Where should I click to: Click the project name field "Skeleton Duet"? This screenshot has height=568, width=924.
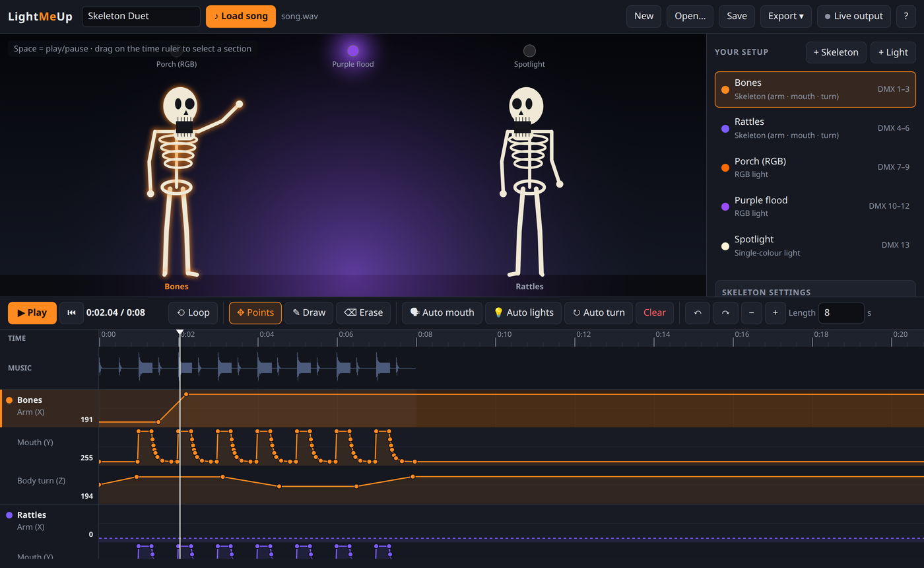click(141, 16)
